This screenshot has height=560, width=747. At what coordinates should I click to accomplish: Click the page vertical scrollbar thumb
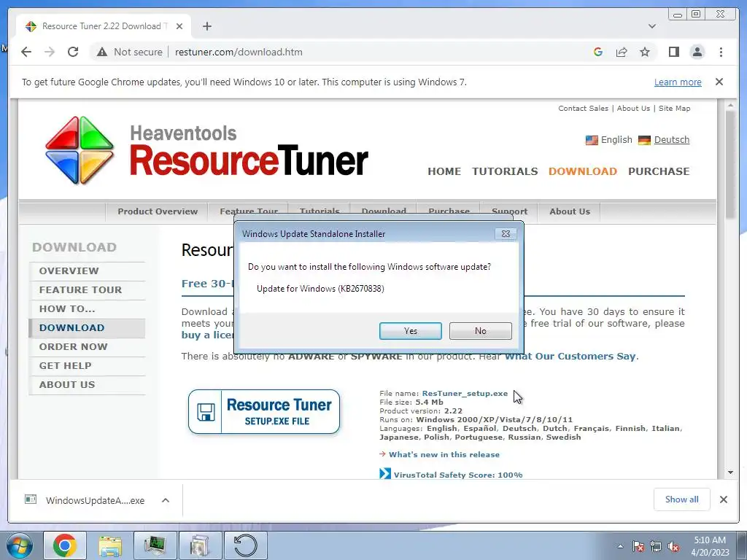[x=730, y=164]
